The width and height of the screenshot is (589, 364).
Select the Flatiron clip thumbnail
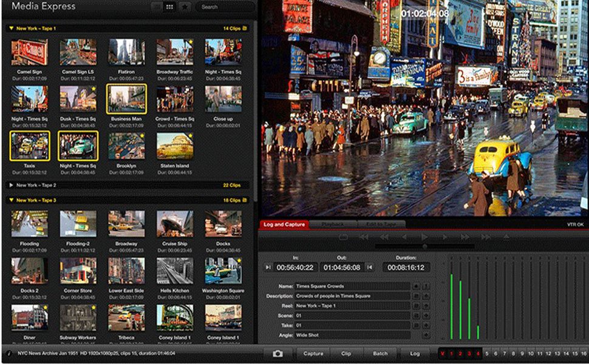(x=126, y=53)
